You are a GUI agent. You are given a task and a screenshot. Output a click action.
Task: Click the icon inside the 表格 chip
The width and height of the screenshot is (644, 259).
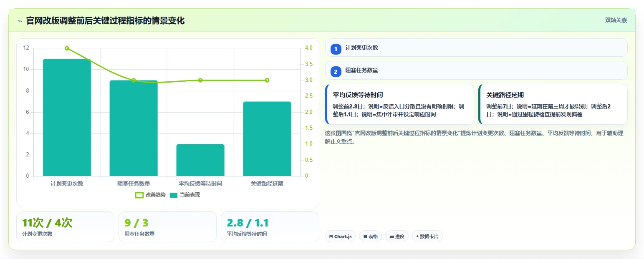point(365,236)
